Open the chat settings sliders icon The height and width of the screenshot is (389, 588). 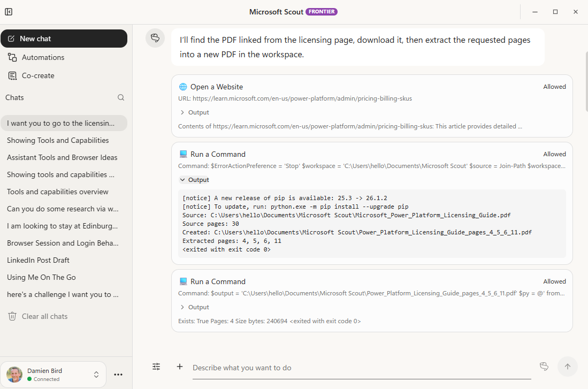tap(156, 367)
